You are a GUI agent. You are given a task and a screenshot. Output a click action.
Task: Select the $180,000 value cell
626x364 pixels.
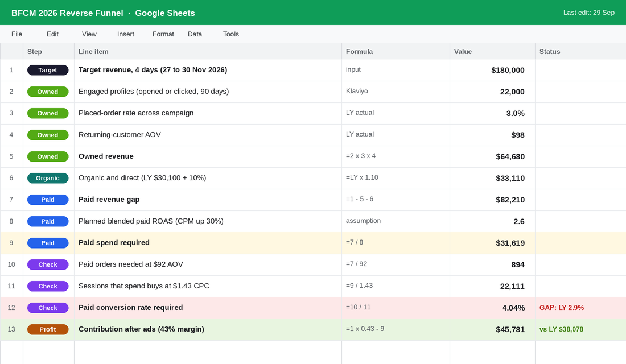click(492, 71)
